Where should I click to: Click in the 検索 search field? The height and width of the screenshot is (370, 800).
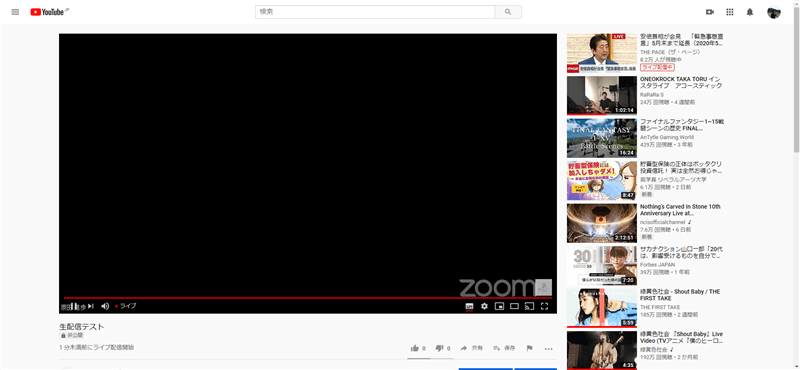(375, 12)
